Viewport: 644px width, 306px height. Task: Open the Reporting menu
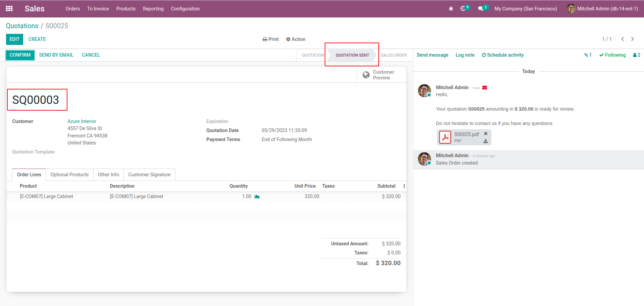pyautogui.click(x=153, y=9)
